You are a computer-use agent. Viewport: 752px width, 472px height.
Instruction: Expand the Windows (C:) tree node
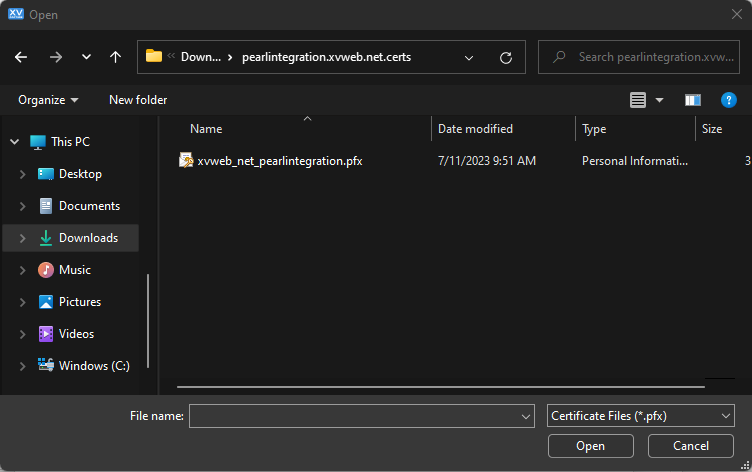(x=22, y=366)
